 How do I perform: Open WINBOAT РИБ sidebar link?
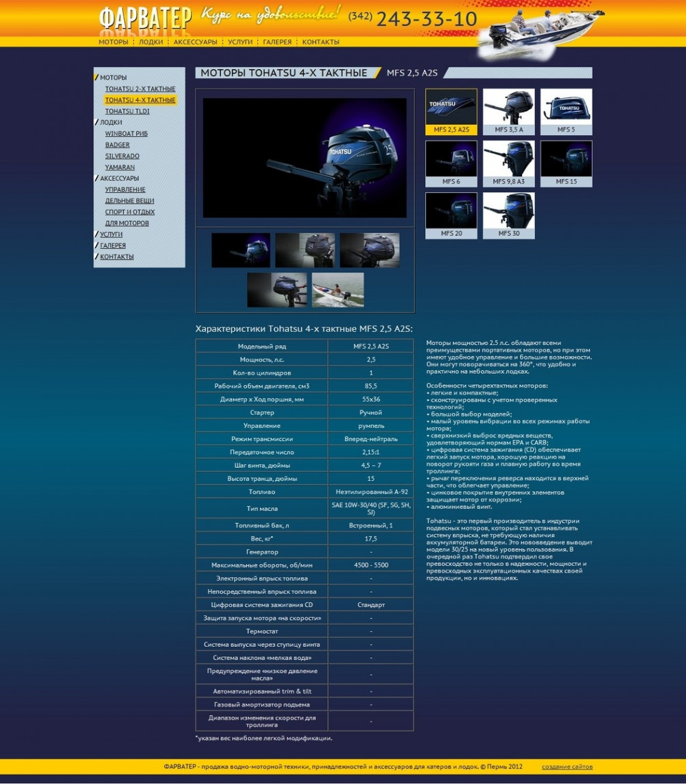pyautogui.click(x=126, y=134)
